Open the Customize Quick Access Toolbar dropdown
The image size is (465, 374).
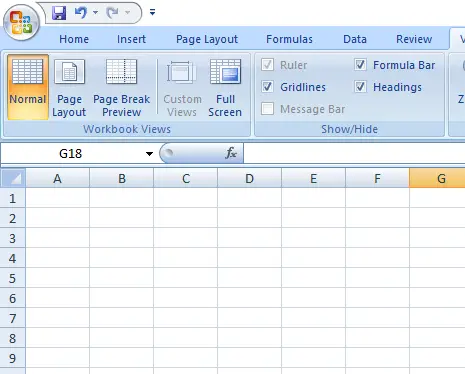tap(152, 13)
